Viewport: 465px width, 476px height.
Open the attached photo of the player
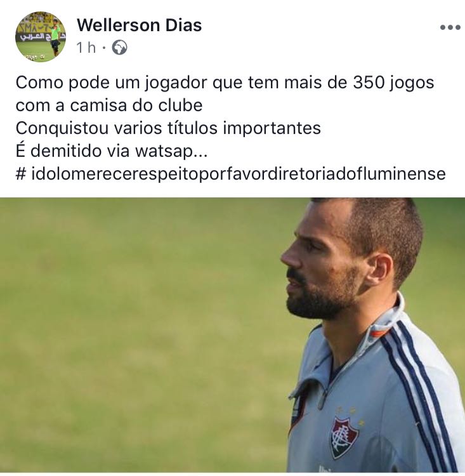(x=232, y=335)
